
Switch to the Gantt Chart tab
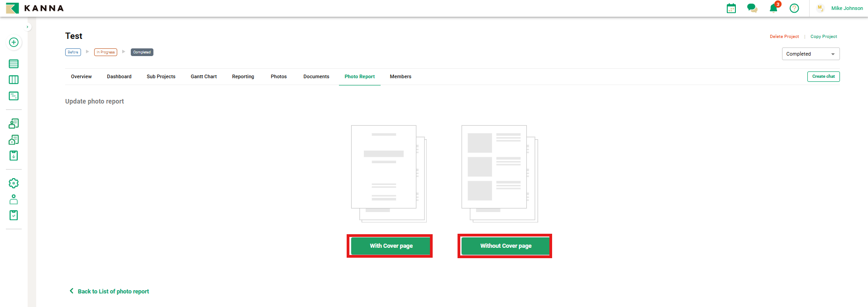[x=204, y=76]
